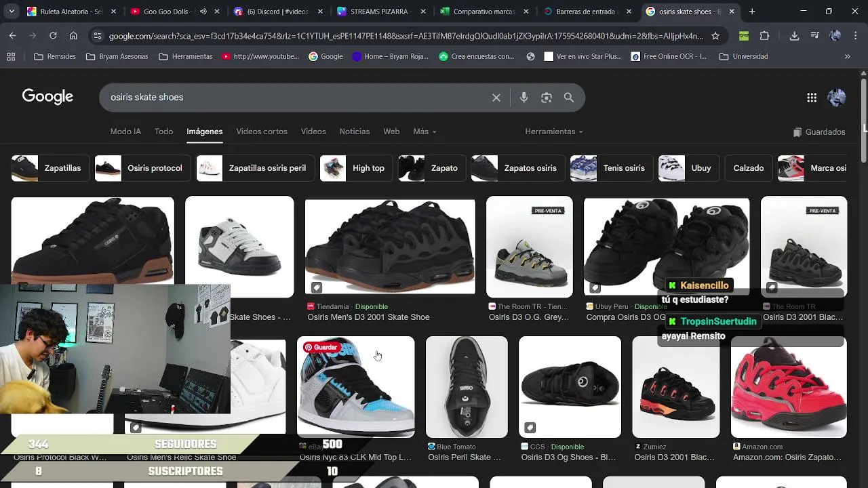This screenshot has width=868, height=488.
Task: Switch to the STREAMS PIZARRA tab
Action: [x=380, y=12]
